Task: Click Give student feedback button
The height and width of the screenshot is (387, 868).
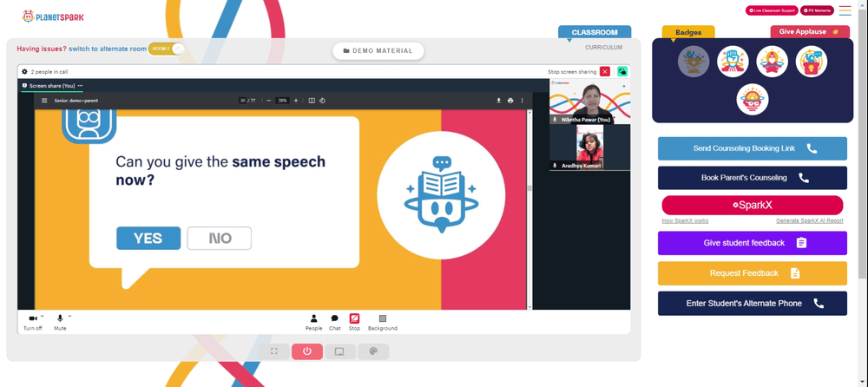Action: coord(753,243)
